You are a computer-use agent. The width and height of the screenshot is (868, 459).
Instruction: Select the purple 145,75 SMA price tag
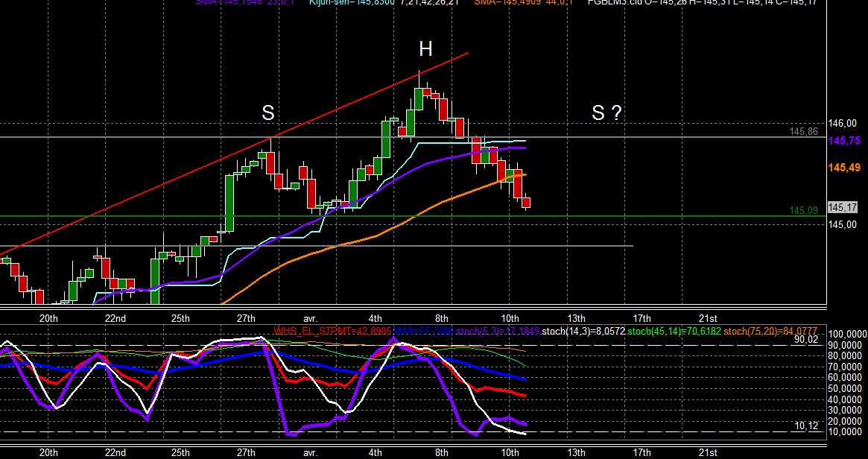[x=844, y=141]
